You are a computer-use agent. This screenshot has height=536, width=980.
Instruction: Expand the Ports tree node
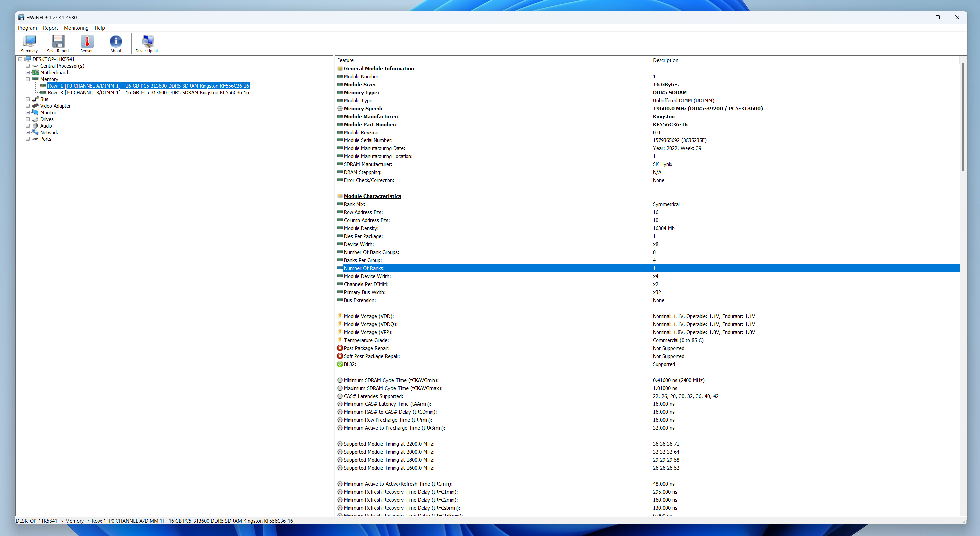[28, 139]
